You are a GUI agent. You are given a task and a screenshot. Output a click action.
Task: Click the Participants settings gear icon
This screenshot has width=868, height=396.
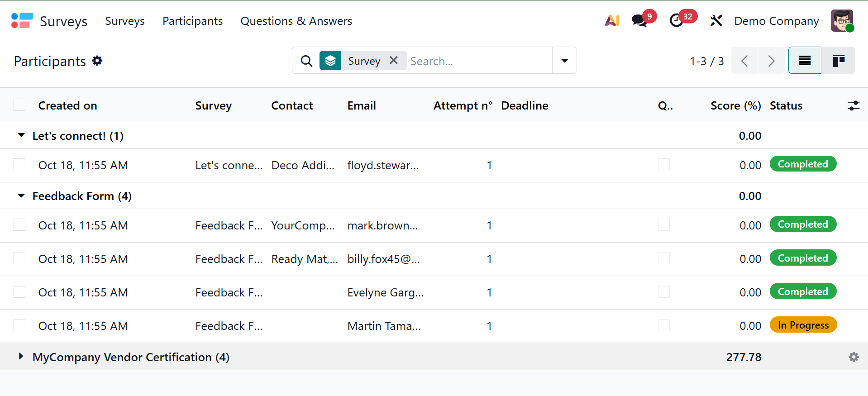point(97,61)
